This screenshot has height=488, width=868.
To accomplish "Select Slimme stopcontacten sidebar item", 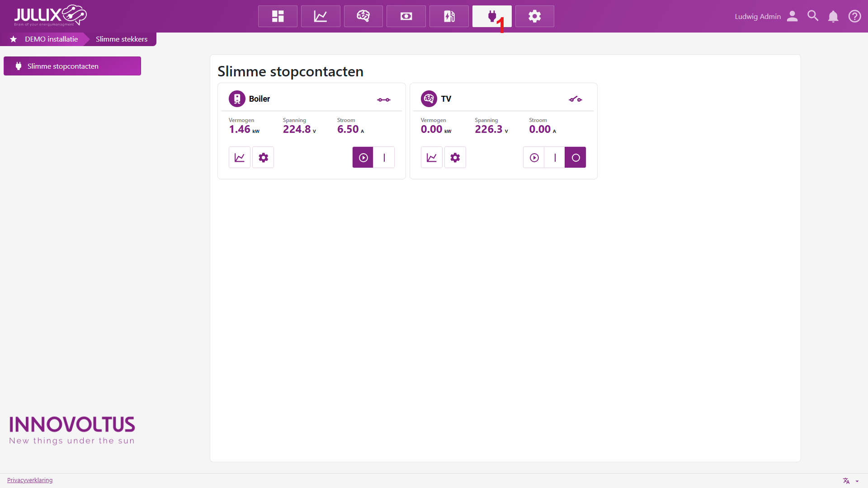I will pos(72,66).
